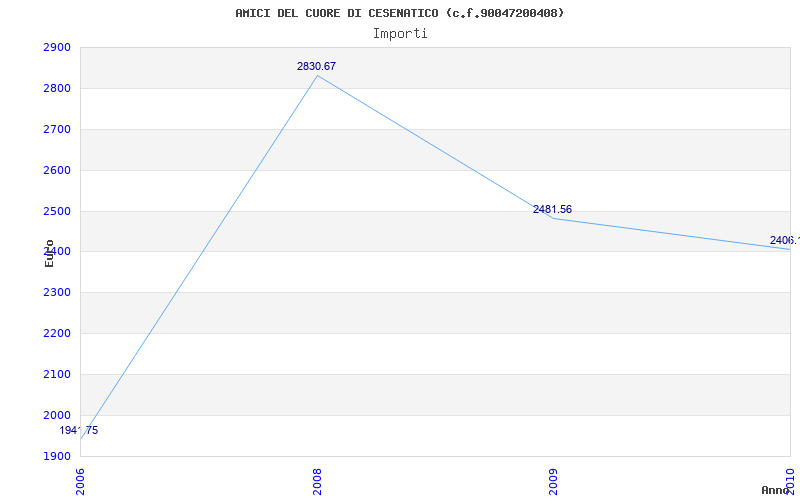Click the 2830.67 data point label
The width and height of the screenshot is (800, 500).
click(x=316, y=66)
